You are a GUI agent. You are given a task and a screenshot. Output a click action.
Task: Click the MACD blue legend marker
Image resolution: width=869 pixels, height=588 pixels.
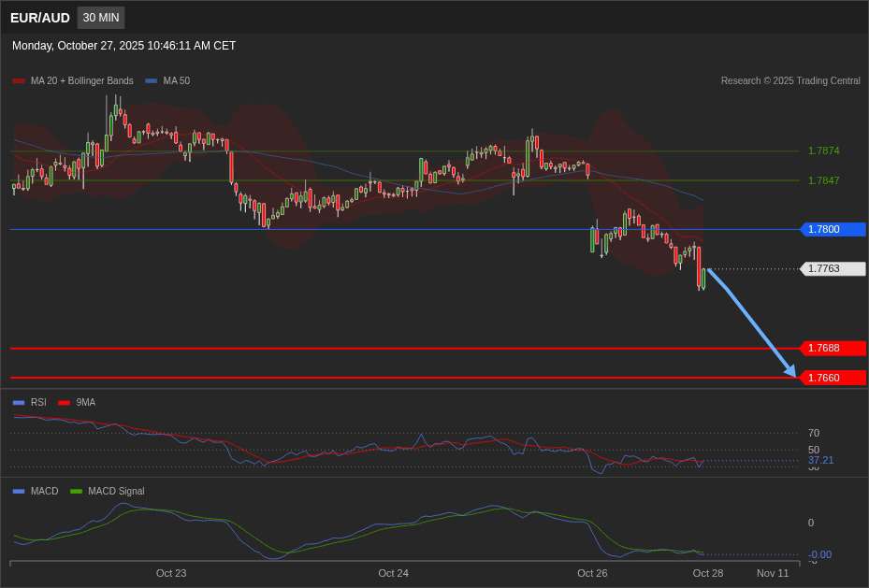(x=19, y=492)
